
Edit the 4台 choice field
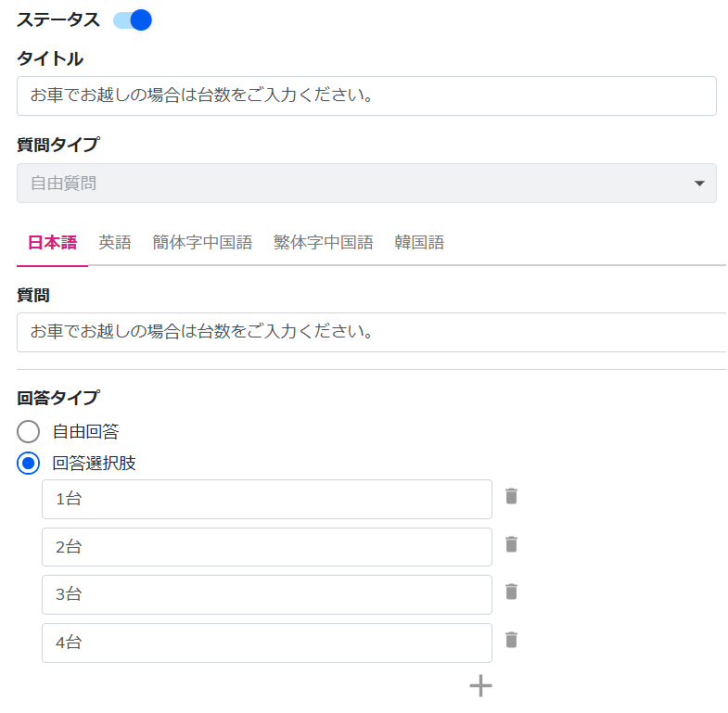pos(267,643)
